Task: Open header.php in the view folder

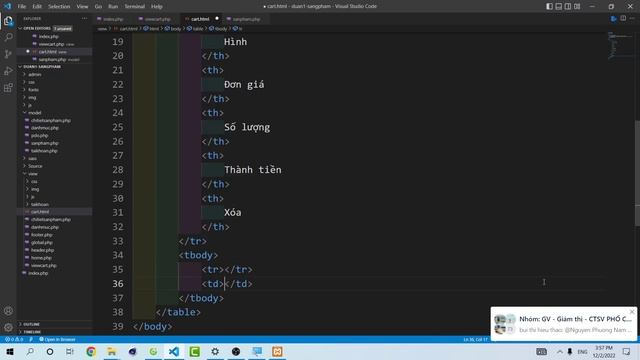Action: pos(42,250)
